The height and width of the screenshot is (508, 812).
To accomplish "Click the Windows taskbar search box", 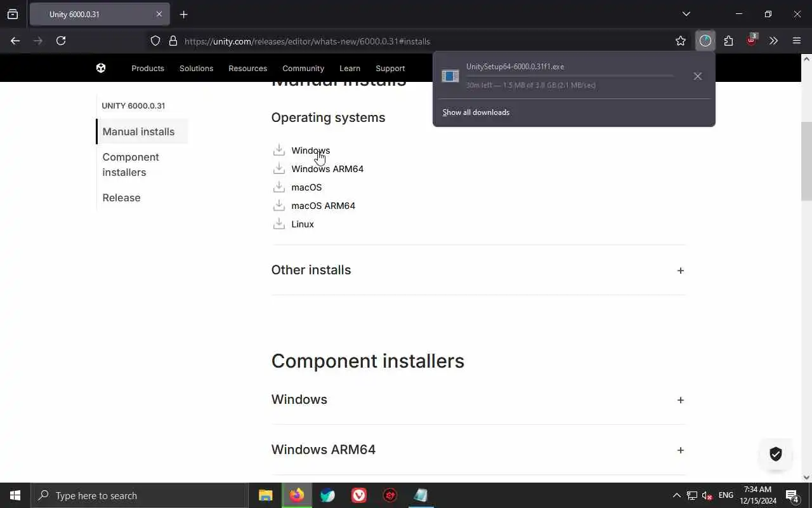I will pyautogui.click(x=140, y=495).
